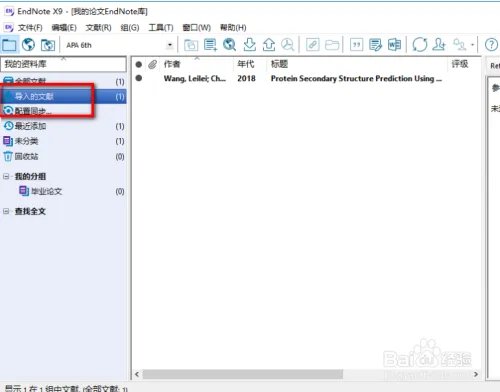This screenshot has width=500, height=392.
Task: Select the 最近添加 group
Action: pos(63,126)
